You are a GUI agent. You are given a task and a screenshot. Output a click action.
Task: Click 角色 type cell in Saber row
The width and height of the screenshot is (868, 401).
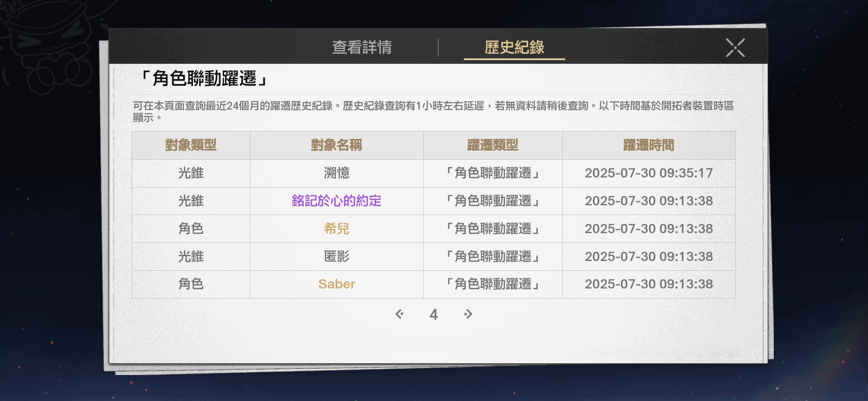(191, 284)
